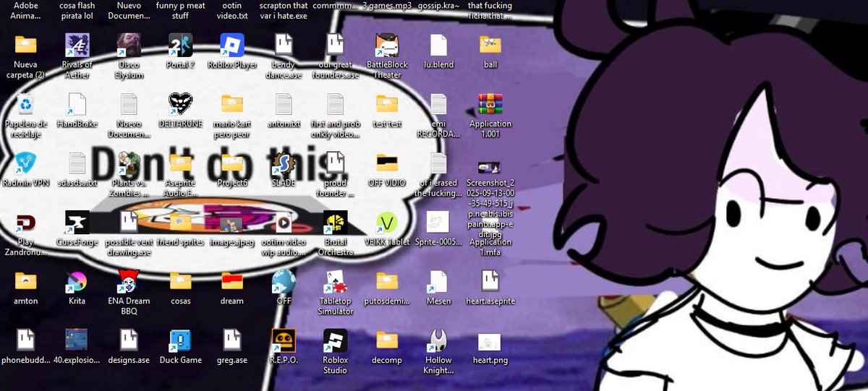Select the dream folder icon
The height and width of the screenshot is (391, 868).
(x=232, y=281)
